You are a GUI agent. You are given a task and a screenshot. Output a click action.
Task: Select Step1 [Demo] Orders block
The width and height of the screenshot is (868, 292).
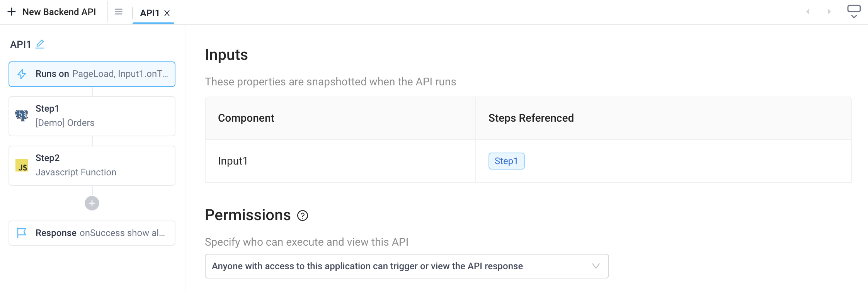point(92,116)
